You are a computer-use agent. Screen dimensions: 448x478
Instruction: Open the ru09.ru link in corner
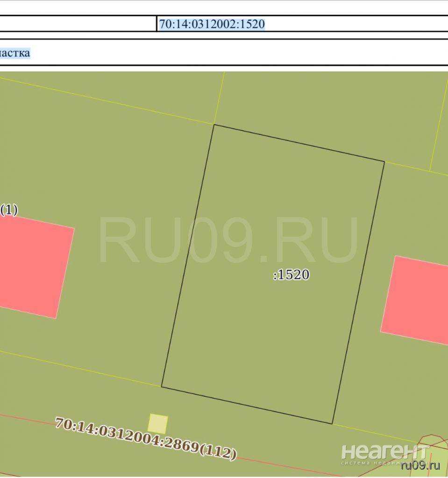tap(420, 465)
